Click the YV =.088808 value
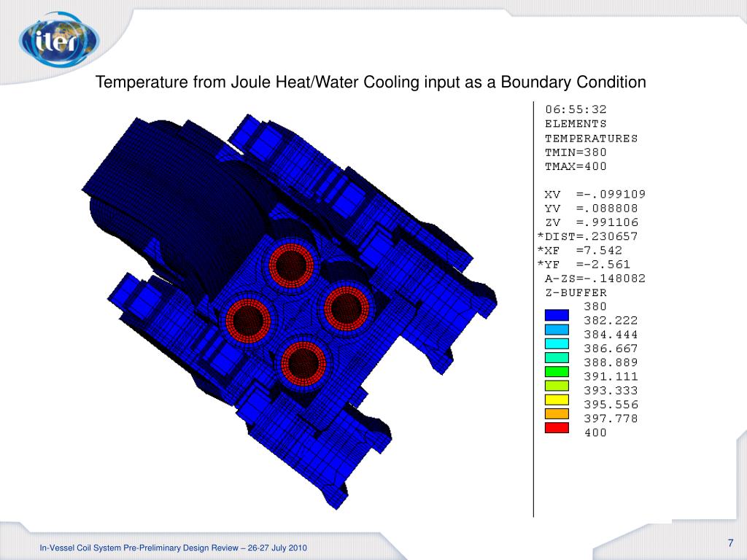Image resolution: width=747 pixels, height=560 pixels. click(x=591, y=208)
